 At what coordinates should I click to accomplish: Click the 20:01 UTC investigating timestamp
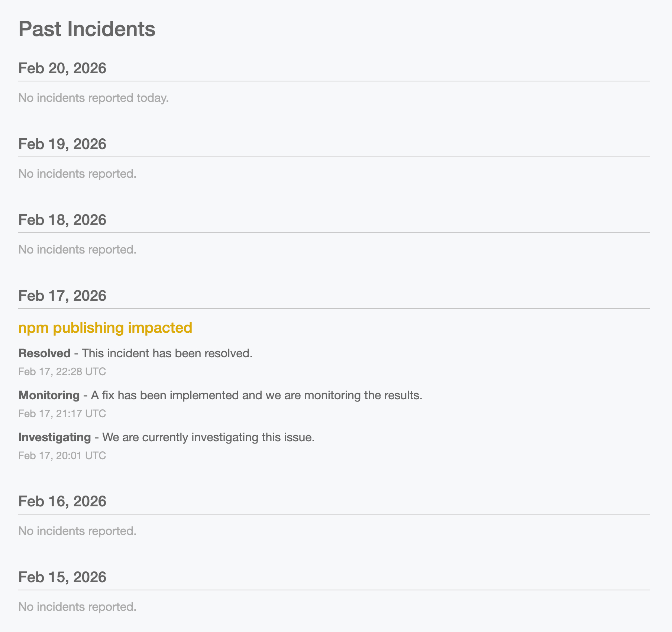tap(62, 456)
